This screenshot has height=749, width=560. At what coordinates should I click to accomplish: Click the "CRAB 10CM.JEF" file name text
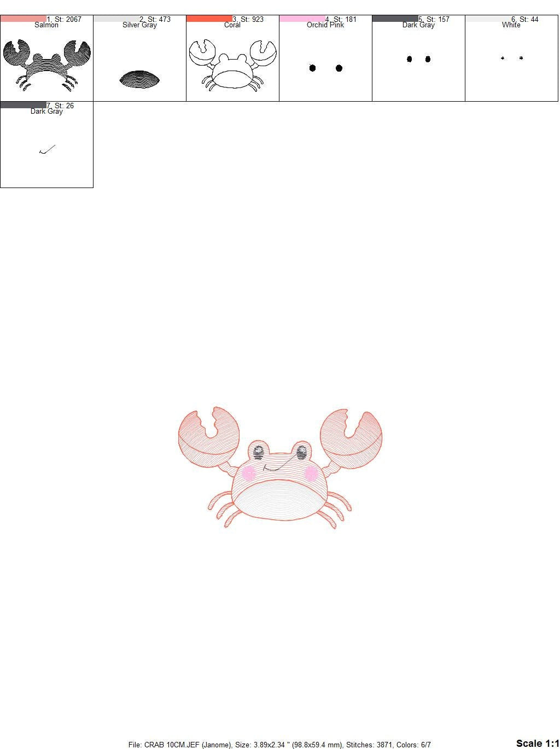[165, 745]
